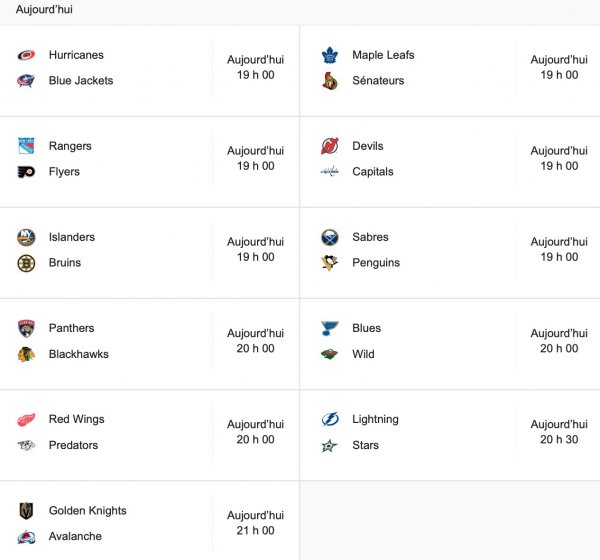Image resolution: width=600 pixels, height=560 pixels.
Task: Click the Bruins team logo
Action: pos(26,263)
